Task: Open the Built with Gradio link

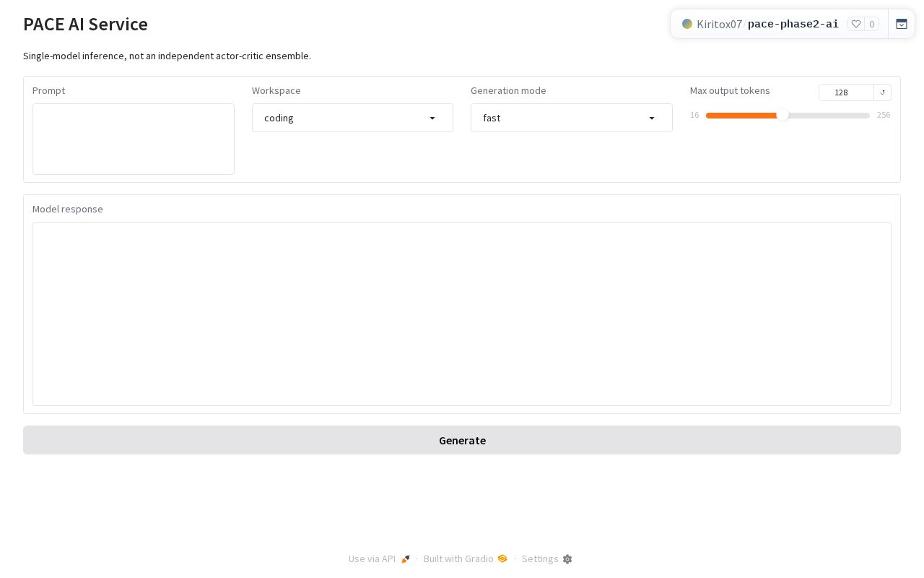Action: point(465,559)
